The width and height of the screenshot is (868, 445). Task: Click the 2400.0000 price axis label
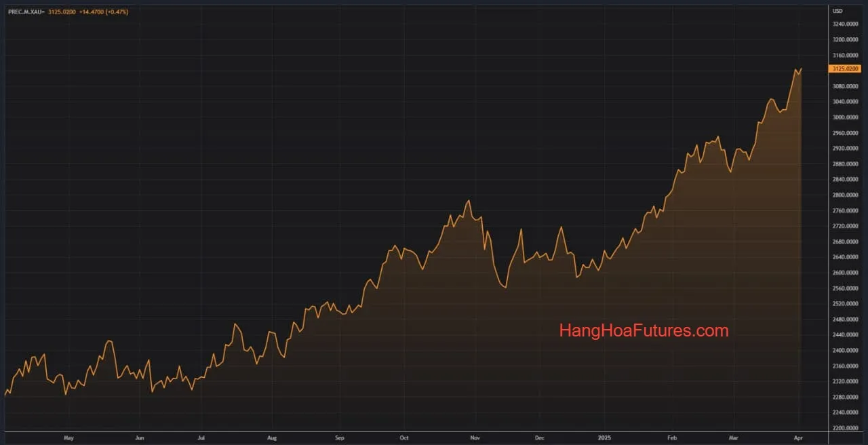click(x=845, y=351)
